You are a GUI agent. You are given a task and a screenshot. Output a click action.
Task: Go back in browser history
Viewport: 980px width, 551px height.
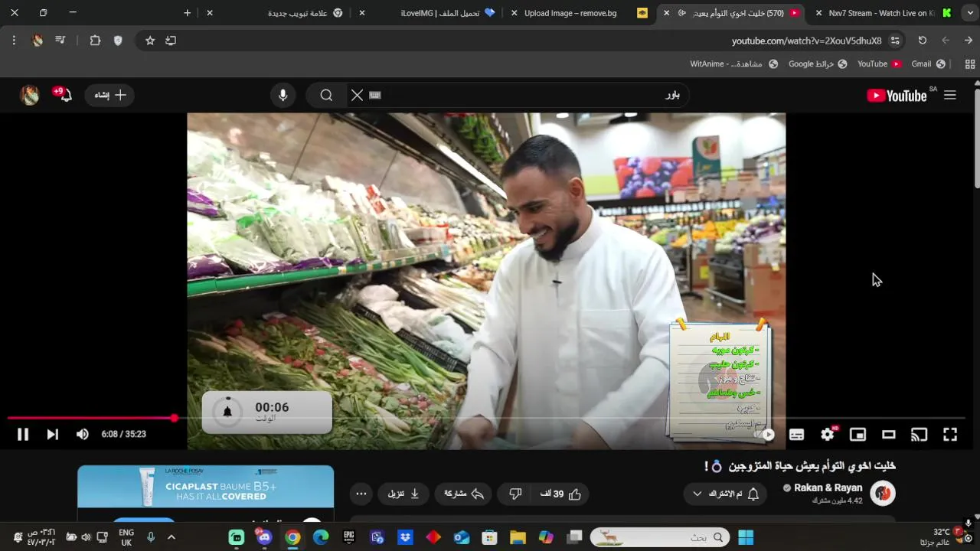pos(969,41)
